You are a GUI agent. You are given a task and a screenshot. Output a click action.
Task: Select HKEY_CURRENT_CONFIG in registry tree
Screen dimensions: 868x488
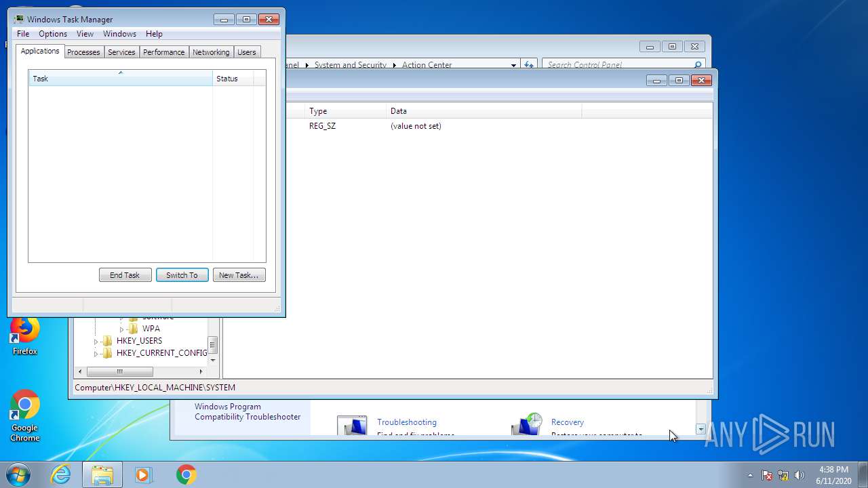(161, 353)
